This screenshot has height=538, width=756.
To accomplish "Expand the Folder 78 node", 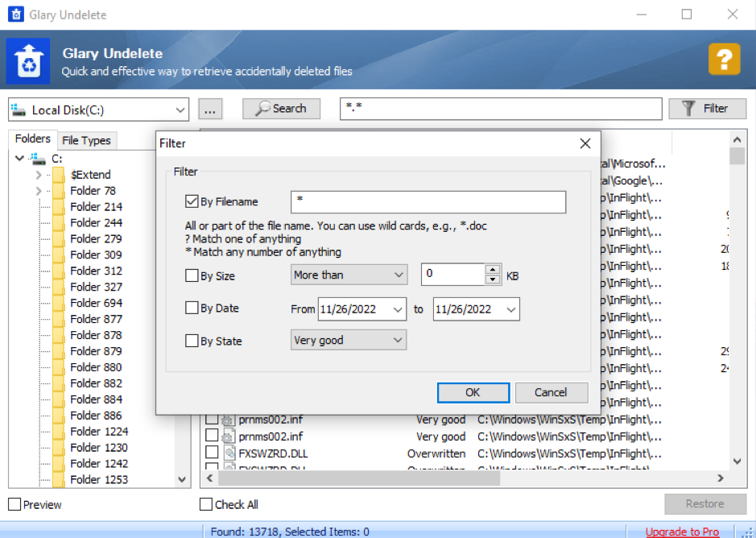I will [x=39, y=191].
